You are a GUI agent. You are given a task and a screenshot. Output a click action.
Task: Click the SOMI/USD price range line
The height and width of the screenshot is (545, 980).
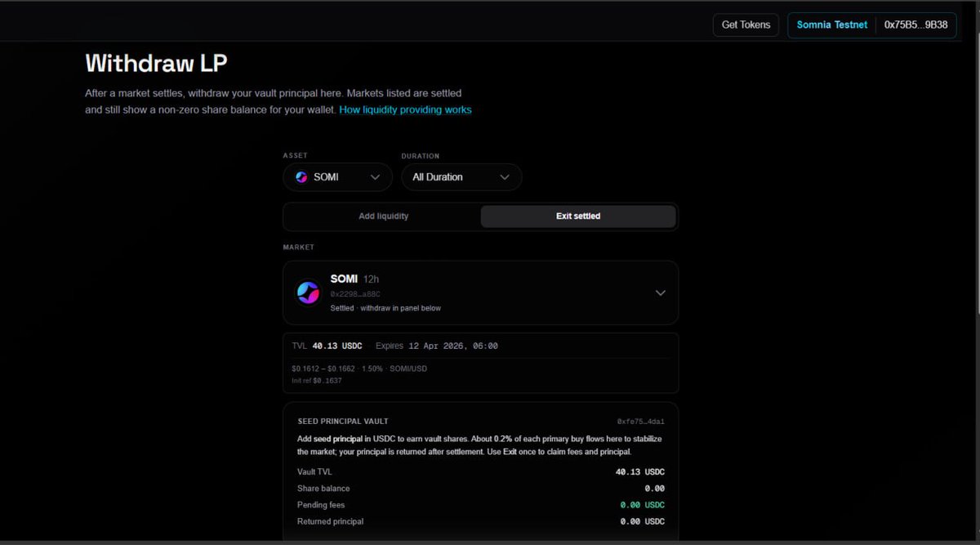click(359, 369)
